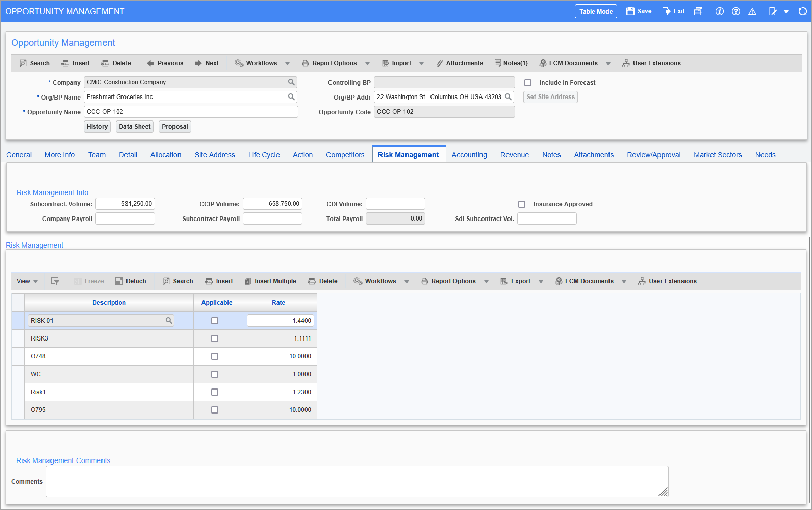Click the Save disk icon

pyautogui.click(x=630, y=11)
